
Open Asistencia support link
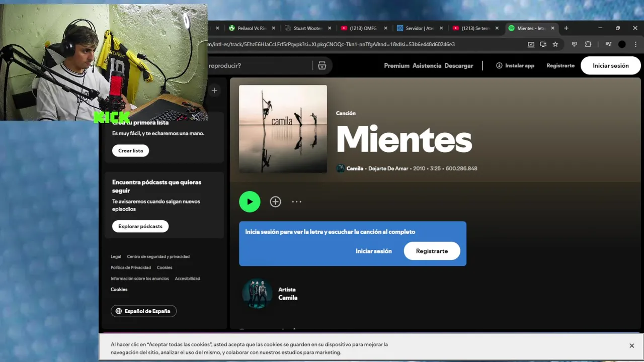point(427,65)
